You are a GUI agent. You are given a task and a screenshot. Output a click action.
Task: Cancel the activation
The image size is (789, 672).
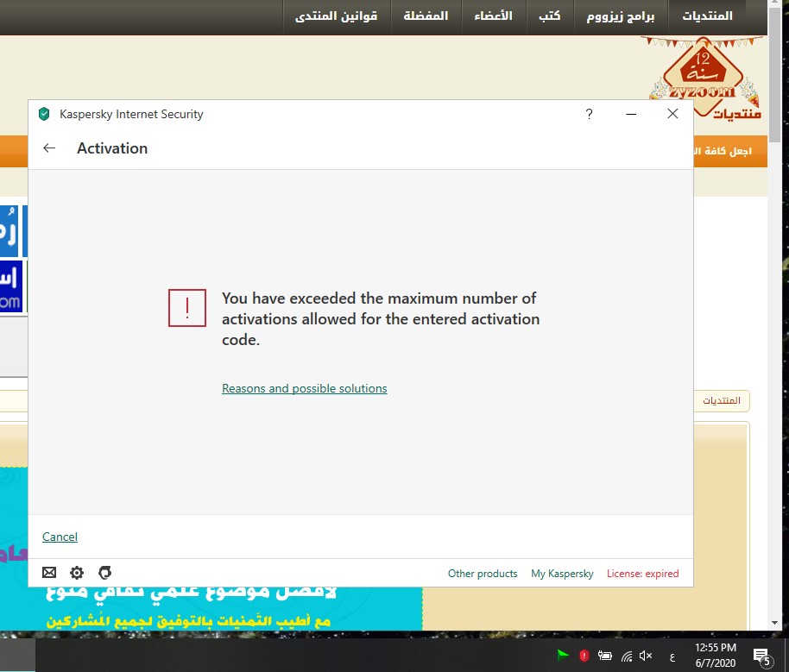coord(60,537)
